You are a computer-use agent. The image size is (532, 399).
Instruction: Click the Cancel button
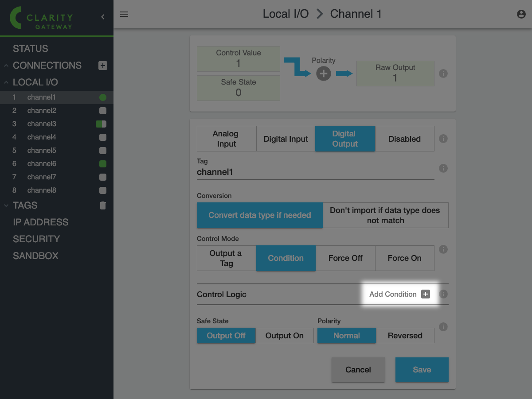coord(358,370)
